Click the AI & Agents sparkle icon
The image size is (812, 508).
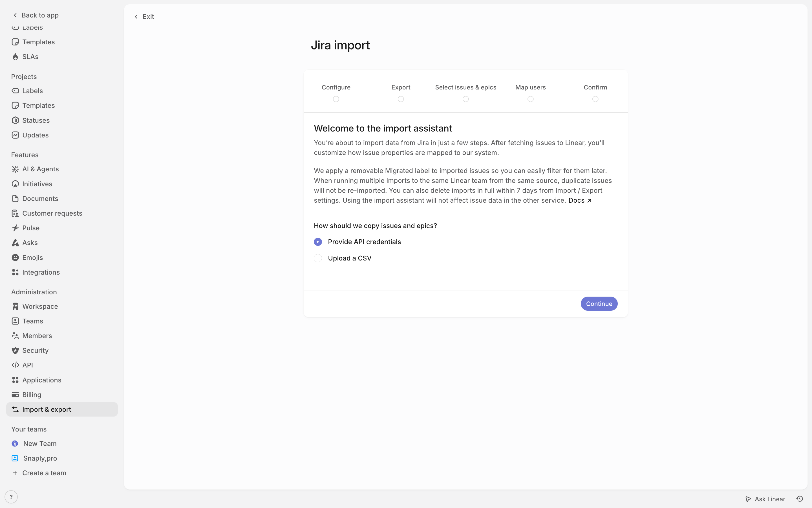(x=15, y=169)
